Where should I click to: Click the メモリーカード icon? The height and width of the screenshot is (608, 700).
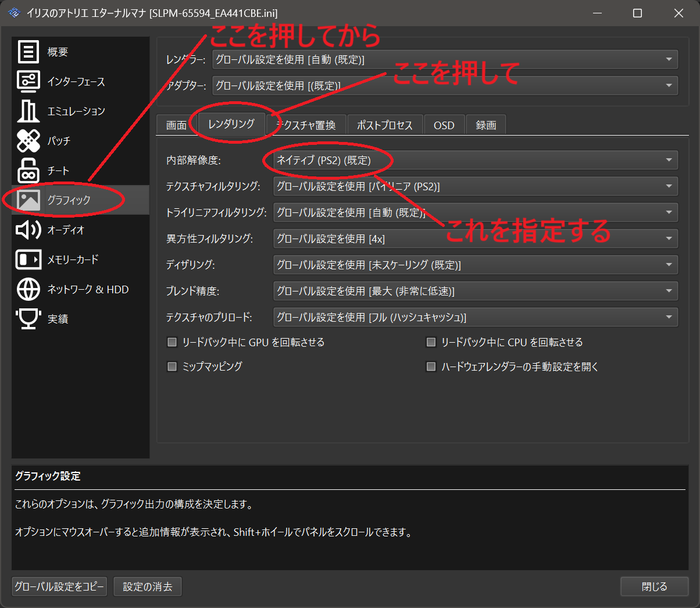pyautogui.click(x=28, y=259)
